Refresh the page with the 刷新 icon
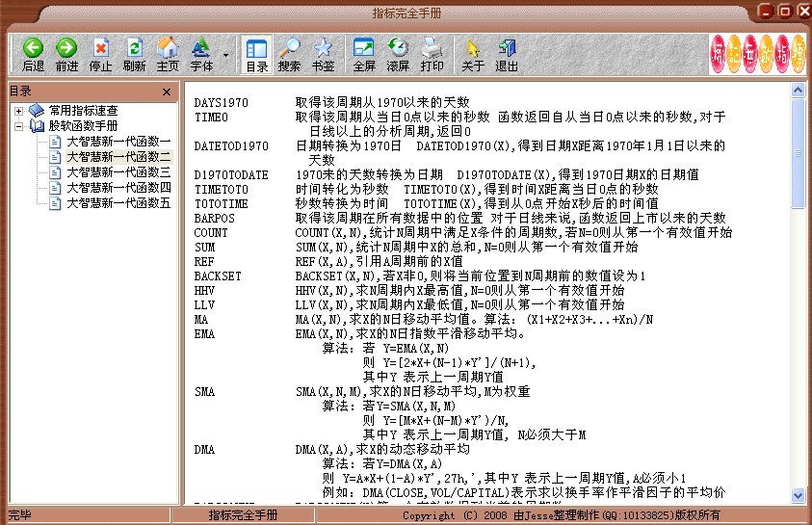This screenshot has width=812, height=525. tap(134, 54)
